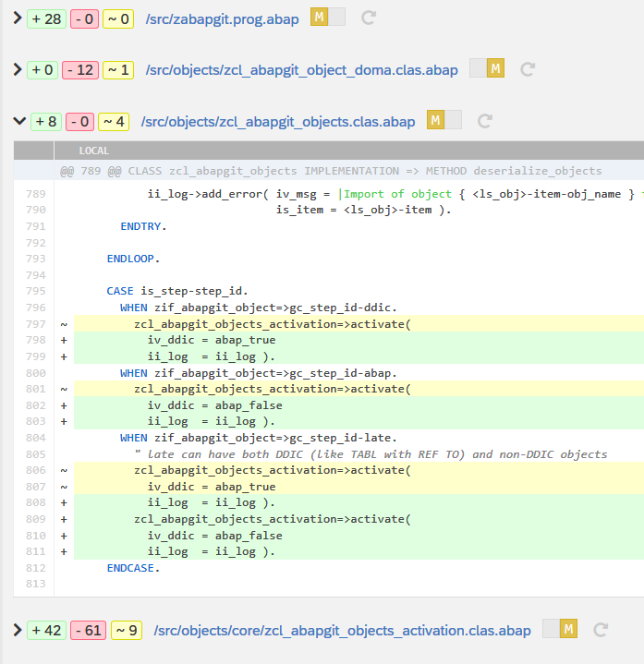The height and width of the screenshot is (664, 644).
Task: Click the -61 deletions badge
Action: pos(88,631)
